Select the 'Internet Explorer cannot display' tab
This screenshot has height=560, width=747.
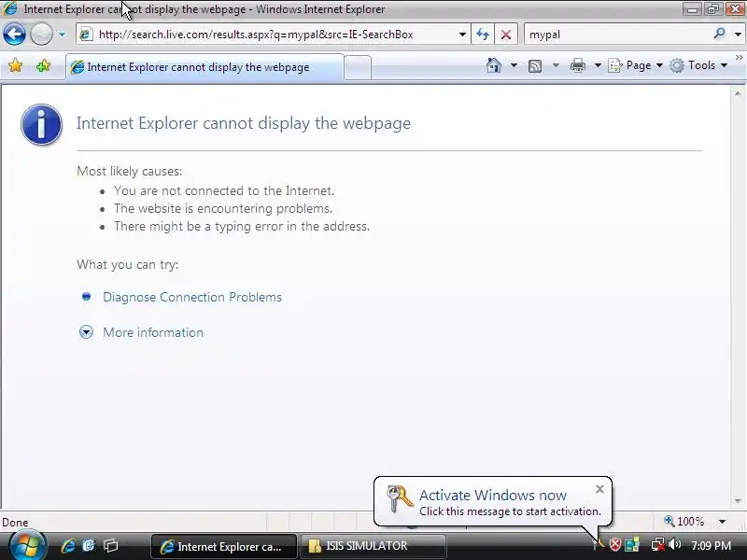point(204,67)
